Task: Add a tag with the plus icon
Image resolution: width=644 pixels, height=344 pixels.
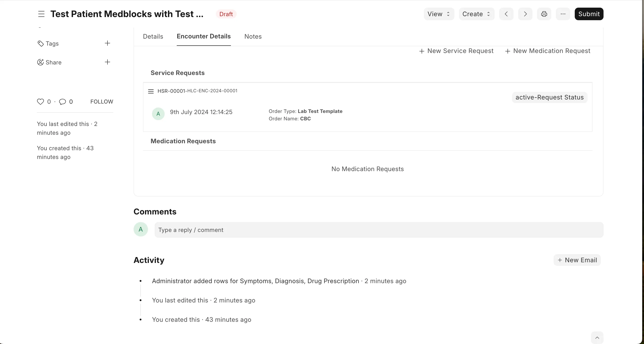Action: click(x=107, y=43)
